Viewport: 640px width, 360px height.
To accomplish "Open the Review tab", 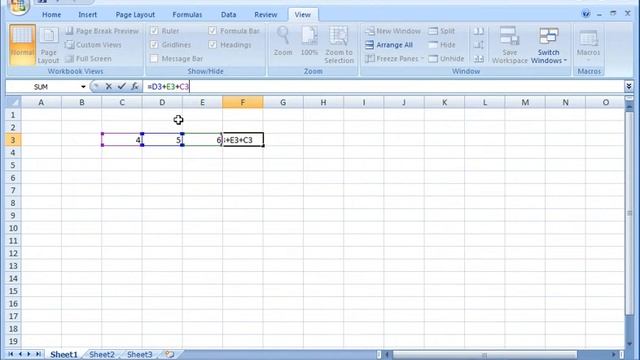I will tap(266, 15).
